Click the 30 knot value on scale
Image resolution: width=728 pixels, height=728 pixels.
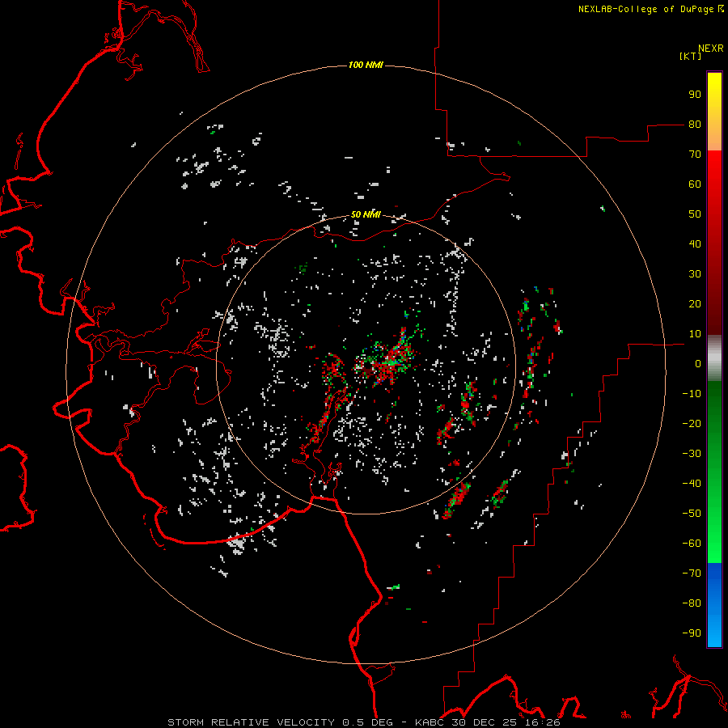pyautogui.click(x=695, y=274)
